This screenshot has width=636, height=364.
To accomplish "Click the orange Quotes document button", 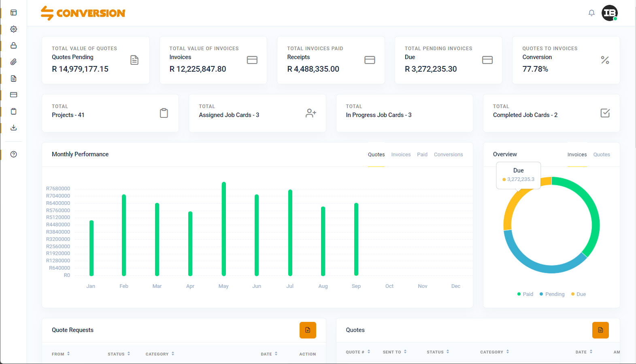I will (x=600, y=330).
